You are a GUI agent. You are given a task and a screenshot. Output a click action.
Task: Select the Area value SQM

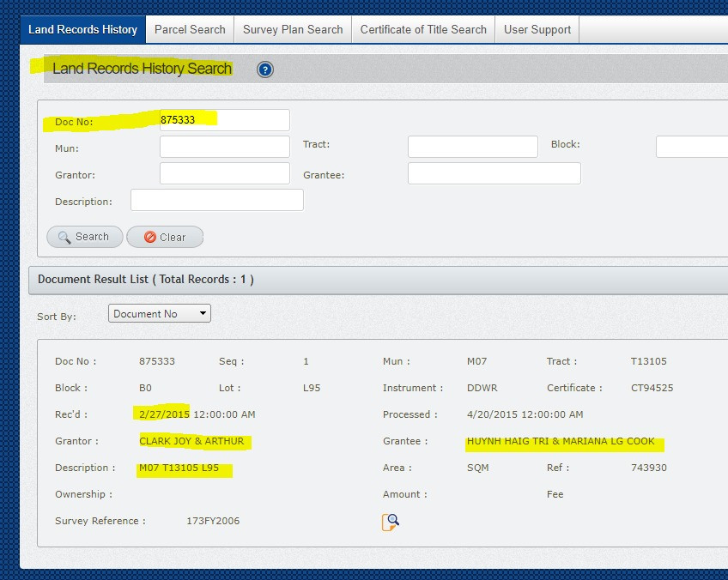click(x=477, y=468)
